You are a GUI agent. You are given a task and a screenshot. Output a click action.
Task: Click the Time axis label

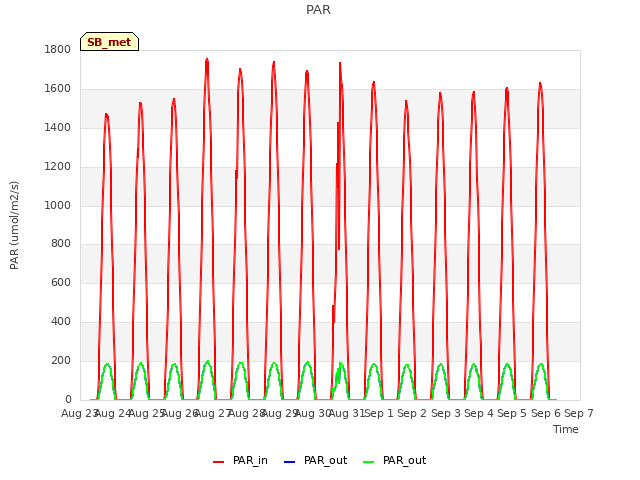click(566, 429)
